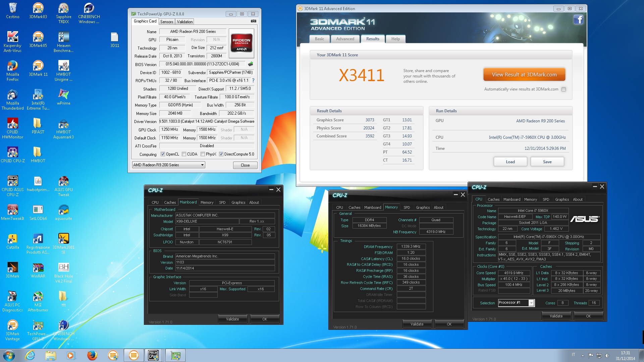Open MemTweakIt desktop shortcut

[x=13, y=213]
